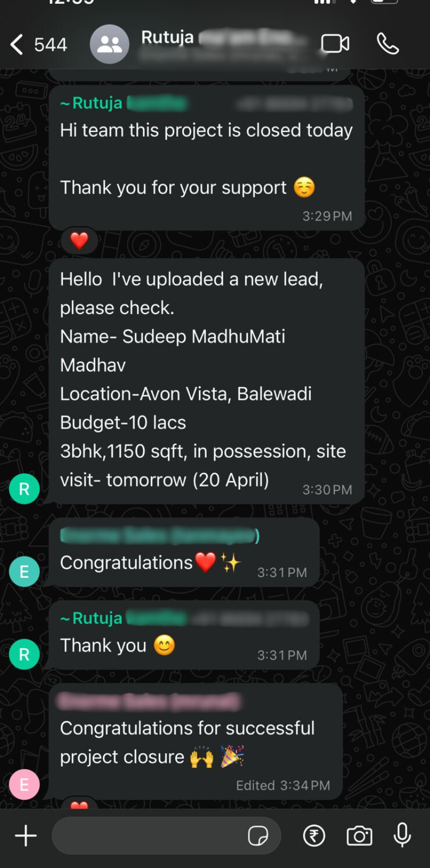Start a voice call

click(x=388, y=44)
